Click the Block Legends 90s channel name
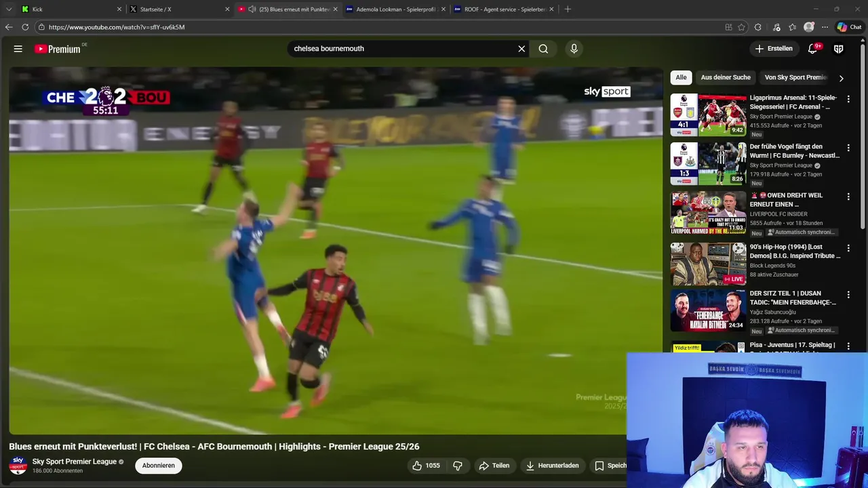Viewport: 868px width, 488px height. pos(774,266)
